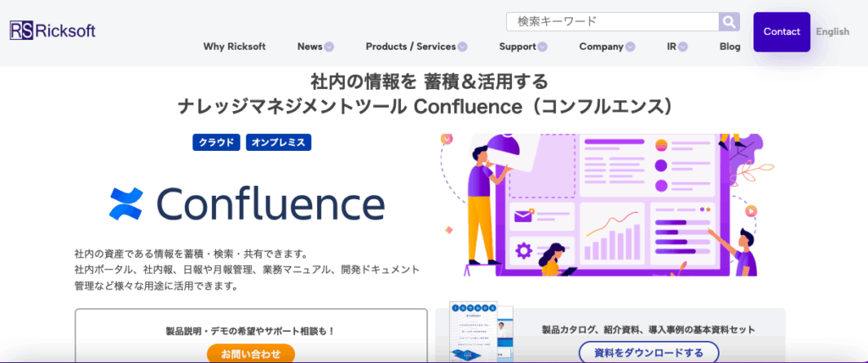
Task: Click the 資料をダウンロードする button
Action: [648, 353]
